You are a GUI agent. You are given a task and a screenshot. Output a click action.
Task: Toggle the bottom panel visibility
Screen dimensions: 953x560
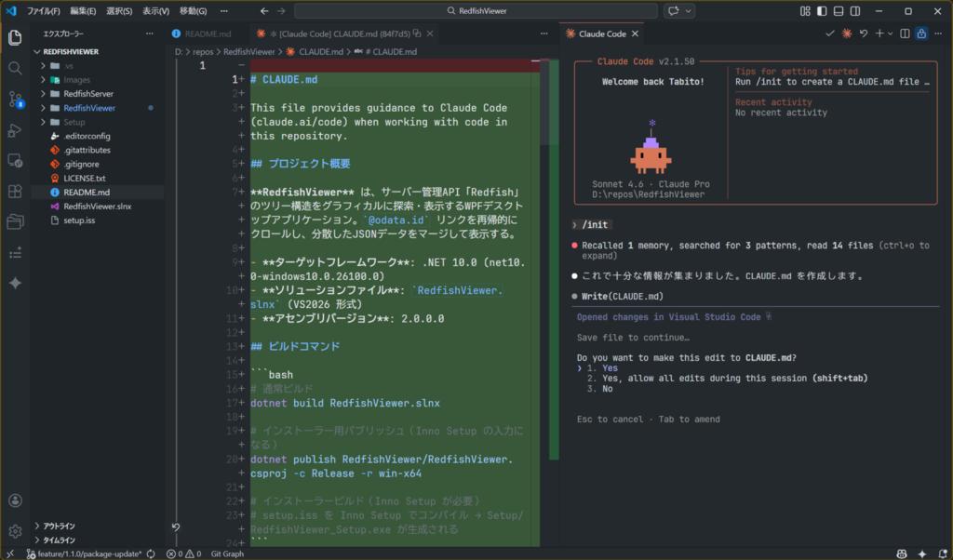click(x=839, y=11)
